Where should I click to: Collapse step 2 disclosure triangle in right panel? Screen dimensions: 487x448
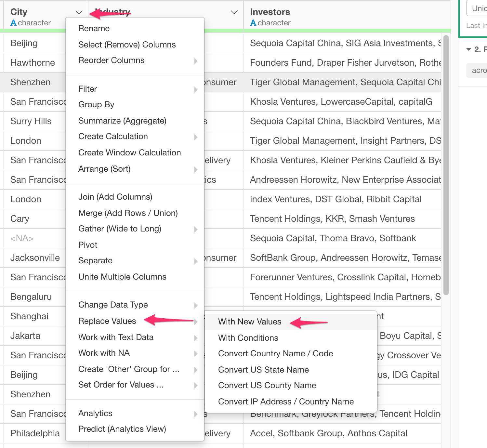468,49
